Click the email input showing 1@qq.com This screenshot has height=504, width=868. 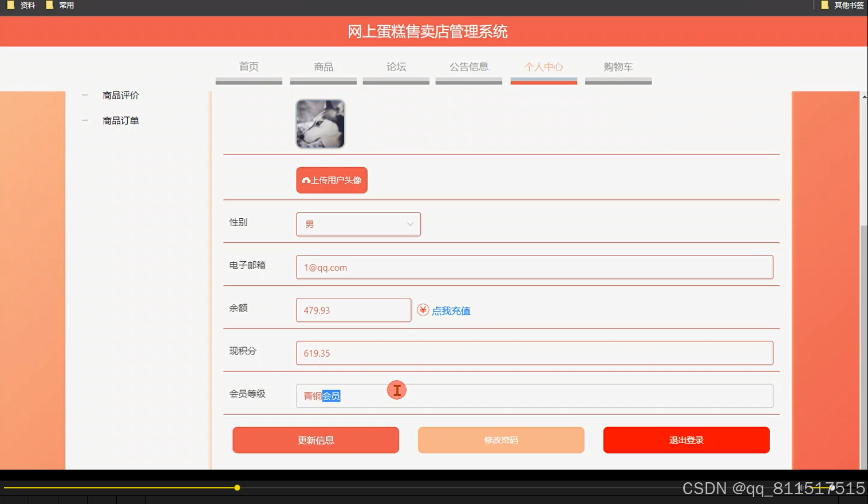pos(534,267)
